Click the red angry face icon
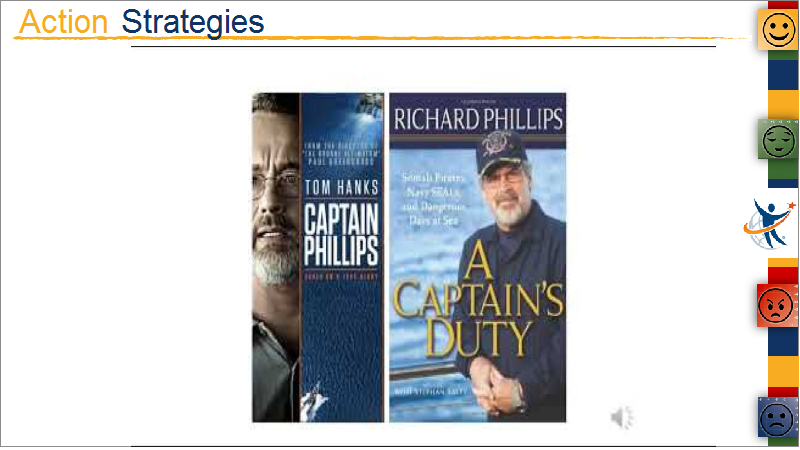Screen dimensions: 800x450 point(777,306)
